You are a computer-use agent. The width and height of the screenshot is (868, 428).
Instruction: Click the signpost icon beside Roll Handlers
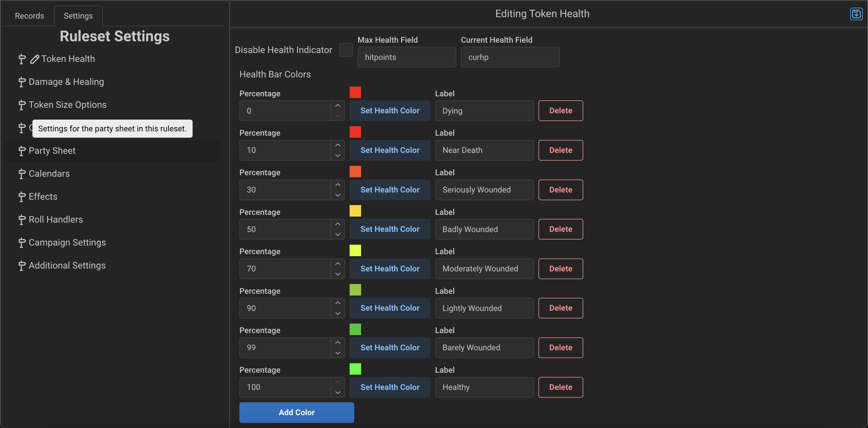(x=22, y=219)
